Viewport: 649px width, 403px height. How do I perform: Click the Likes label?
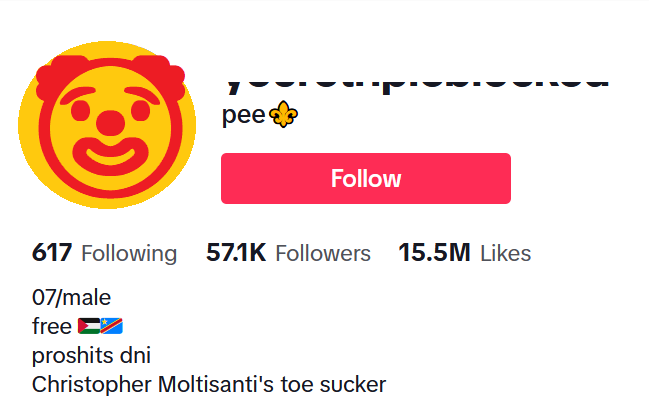(x=506, y=254)
